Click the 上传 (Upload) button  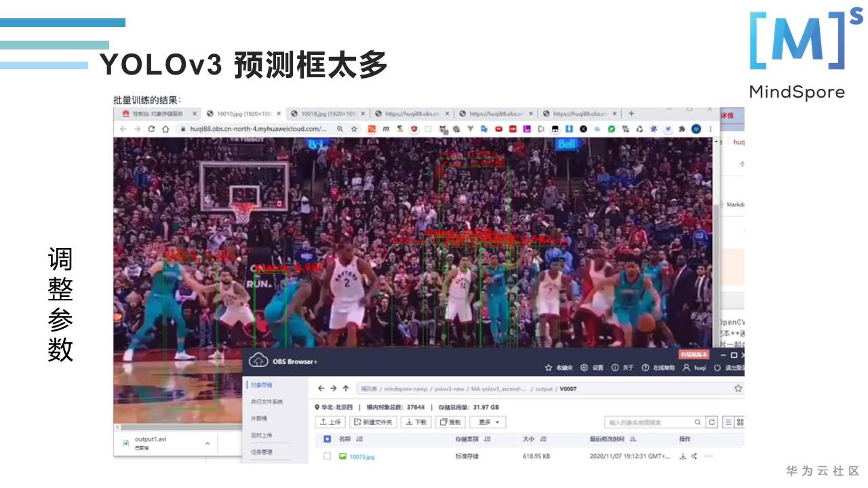point(332,422)
